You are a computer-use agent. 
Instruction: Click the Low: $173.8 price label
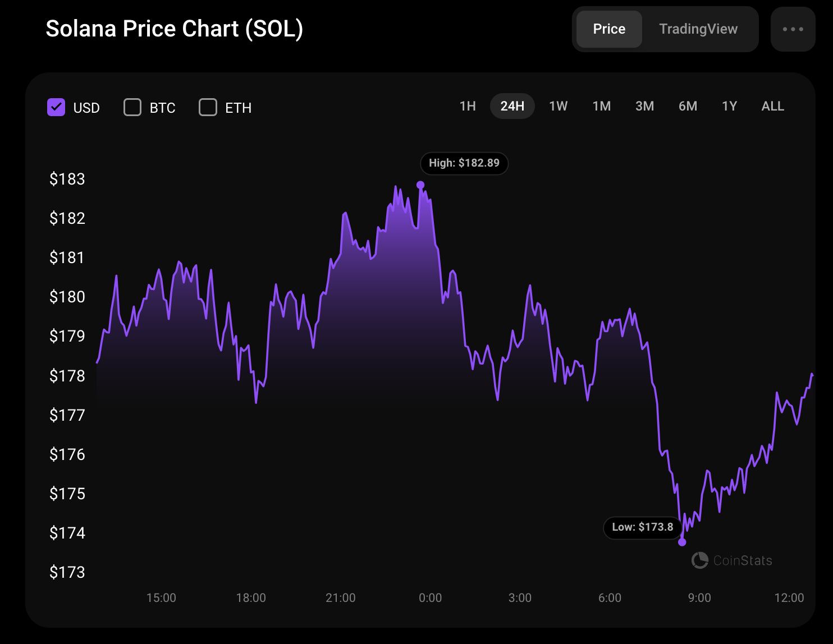(642, 527)
